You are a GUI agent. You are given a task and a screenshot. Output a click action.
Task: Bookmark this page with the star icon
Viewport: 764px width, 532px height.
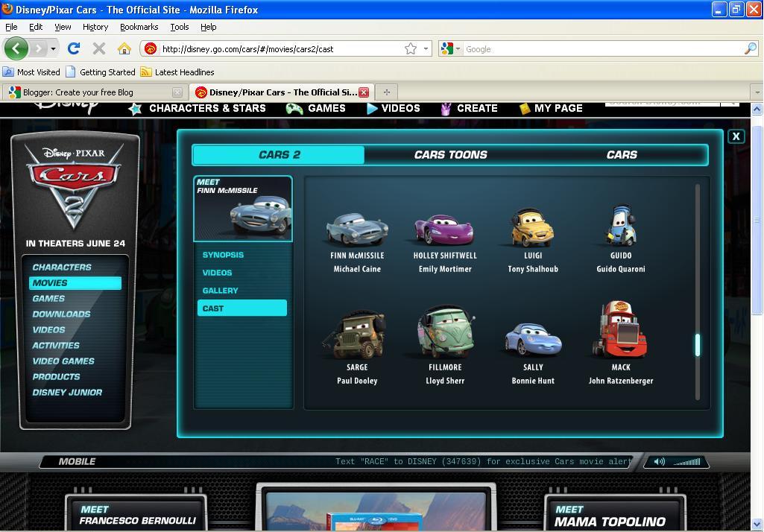point(411,48)
